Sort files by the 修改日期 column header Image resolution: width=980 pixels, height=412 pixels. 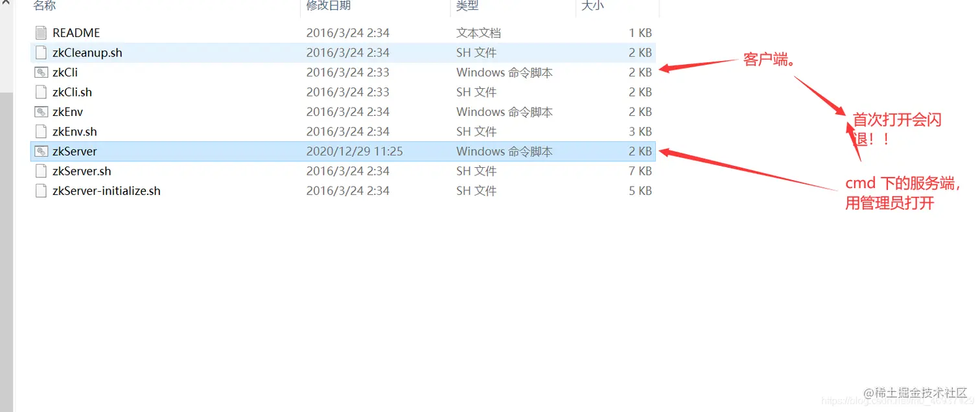click(329, 6)
